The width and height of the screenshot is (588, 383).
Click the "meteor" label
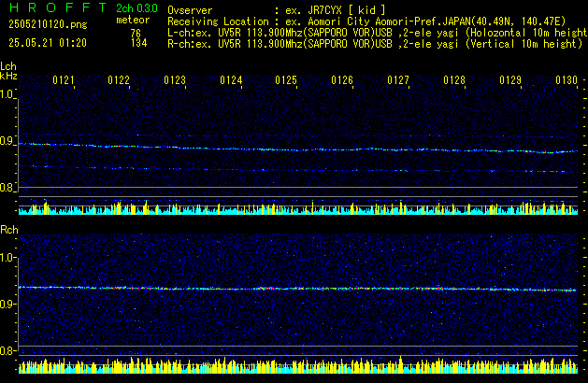pos(133,20)
